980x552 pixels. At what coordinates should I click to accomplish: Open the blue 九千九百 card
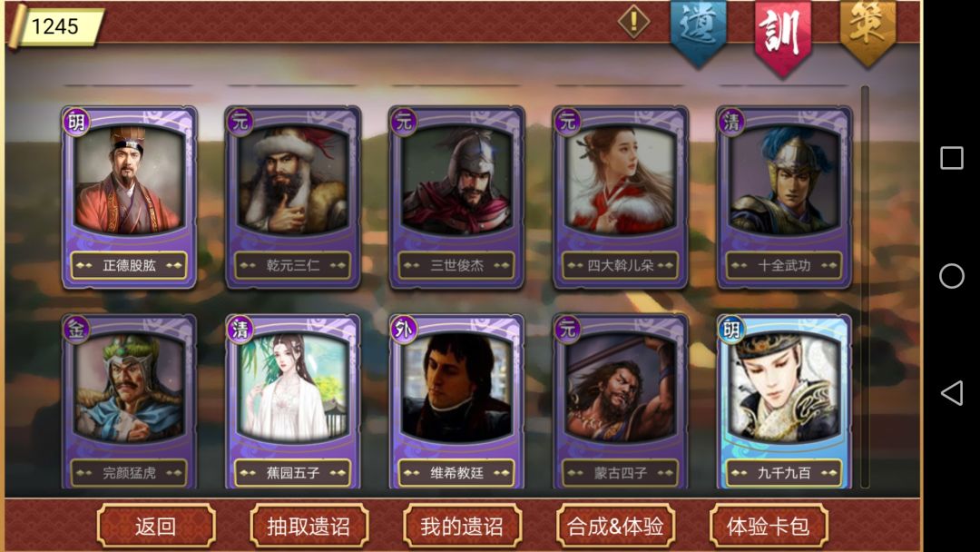click(x=784, y=401)
